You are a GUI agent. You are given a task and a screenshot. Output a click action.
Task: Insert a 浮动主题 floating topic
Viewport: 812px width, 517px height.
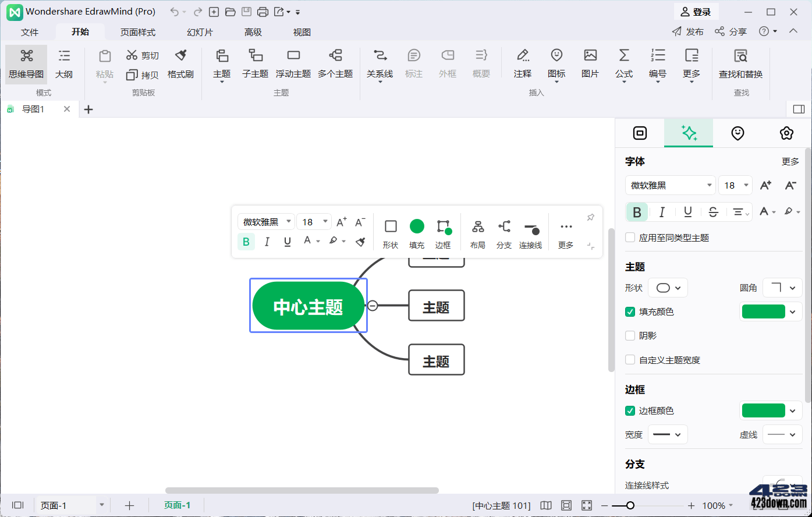pyautogui.click(x=293, y=64)
